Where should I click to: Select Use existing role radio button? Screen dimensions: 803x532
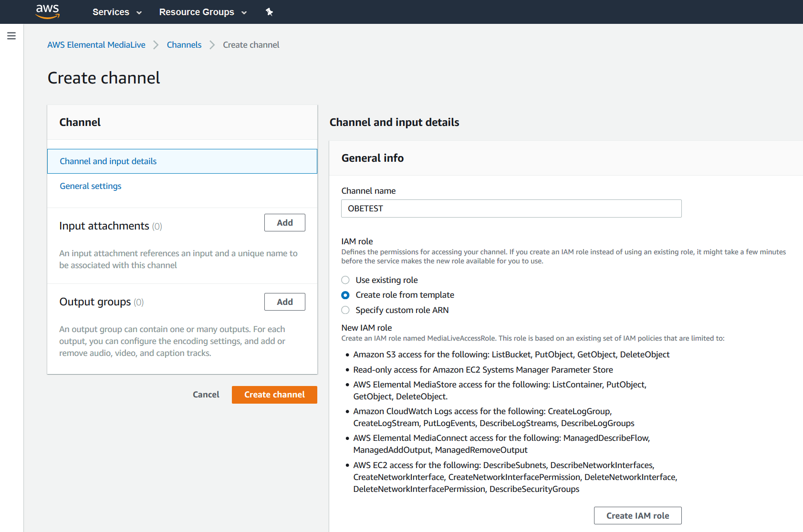click(x=345, y=280)
